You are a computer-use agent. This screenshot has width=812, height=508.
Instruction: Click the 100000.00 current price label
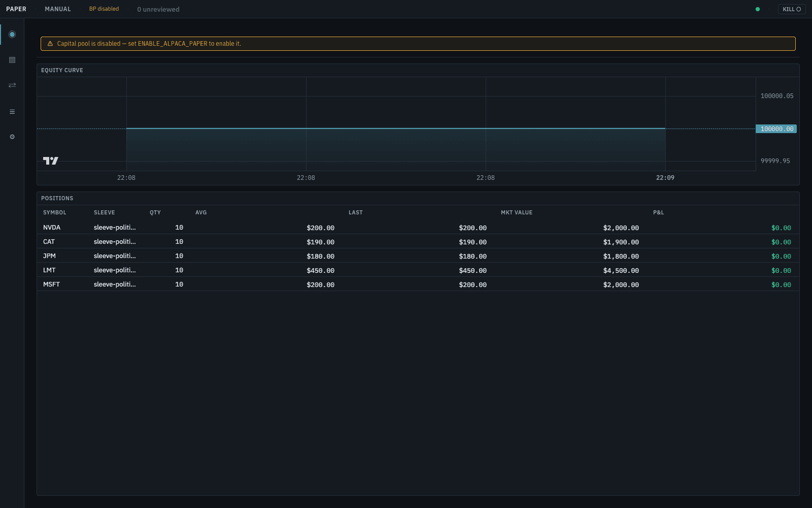[776, 129]
